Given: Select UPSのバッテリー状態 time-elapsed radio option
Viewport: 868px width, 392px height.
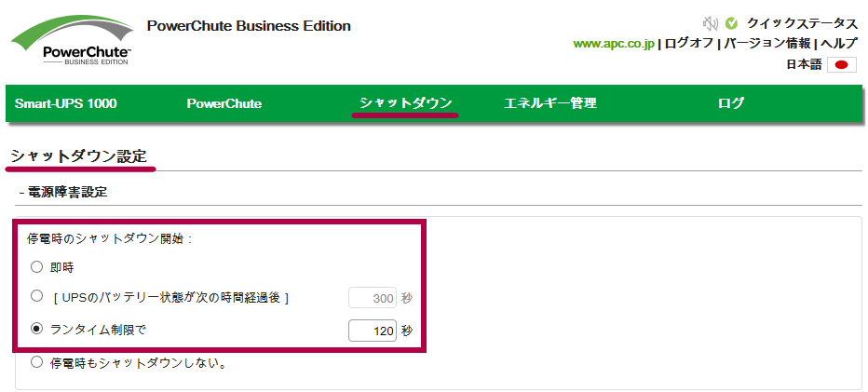Looking at the screenshot, I should [36, 297].
